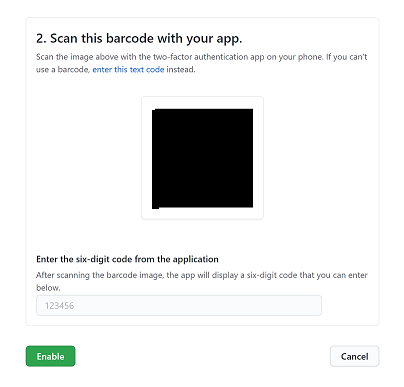Viewport: 404px width, 387px height.
Task: Select the 'Enter the six-digit code' label
Action: (127, 259)
